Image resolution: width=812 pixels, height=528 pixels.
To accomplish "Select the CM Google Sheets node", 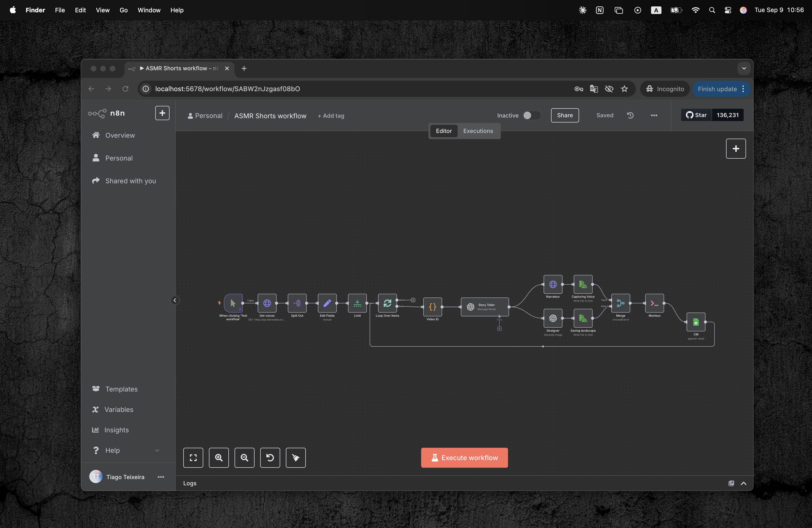I will [x=696, y=322].
